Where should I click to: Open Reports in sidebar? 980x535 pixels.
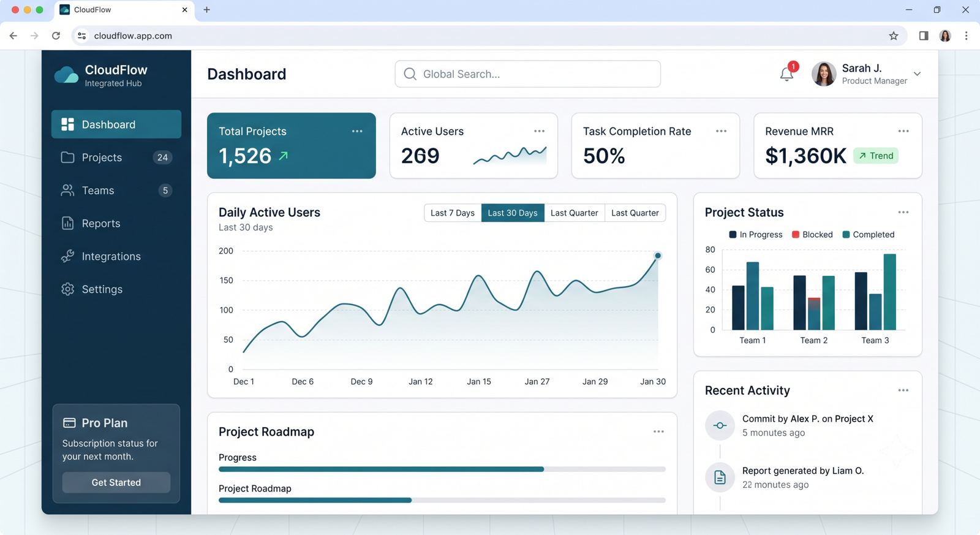116,223
